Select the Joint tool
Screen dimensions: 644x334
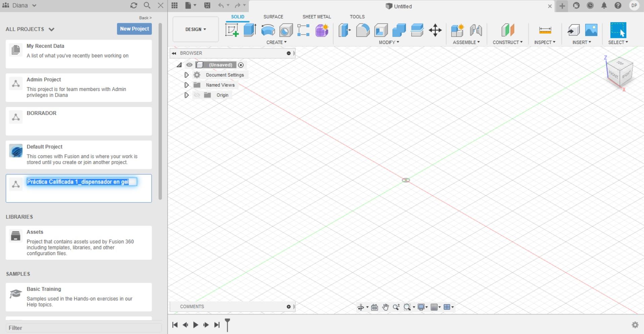pos(476,30)
